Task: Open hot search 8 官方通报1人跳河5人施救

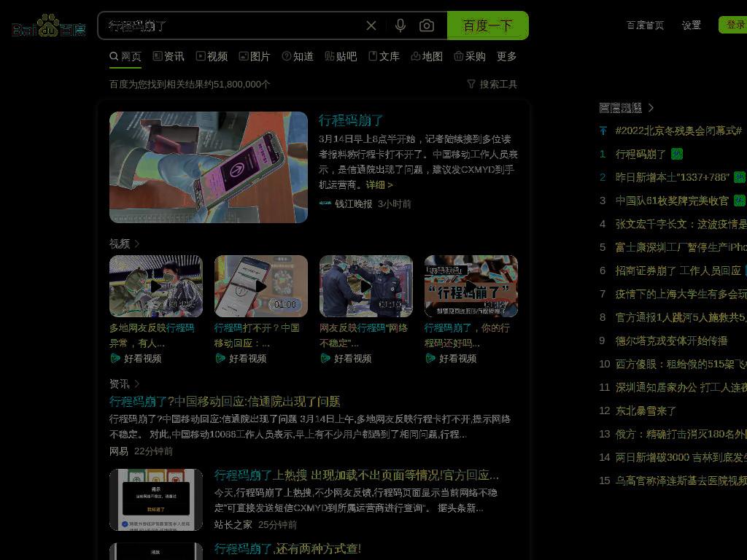Action: 681,317
